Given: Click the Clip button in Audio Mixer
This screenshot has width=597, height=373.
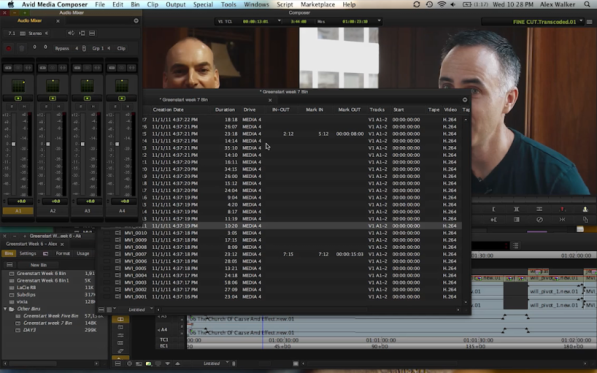Looking at the screenshot, I should 121,48.
